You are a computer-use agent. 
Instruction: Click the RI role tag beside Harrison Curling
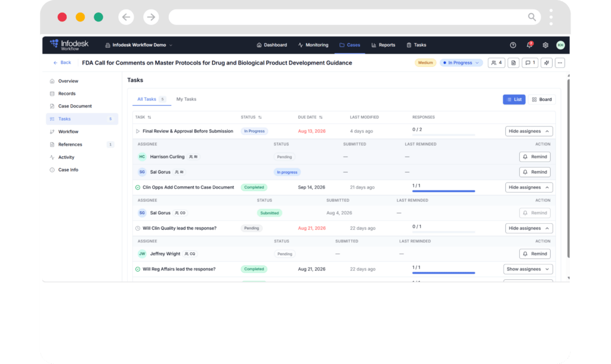coord(193,157)
